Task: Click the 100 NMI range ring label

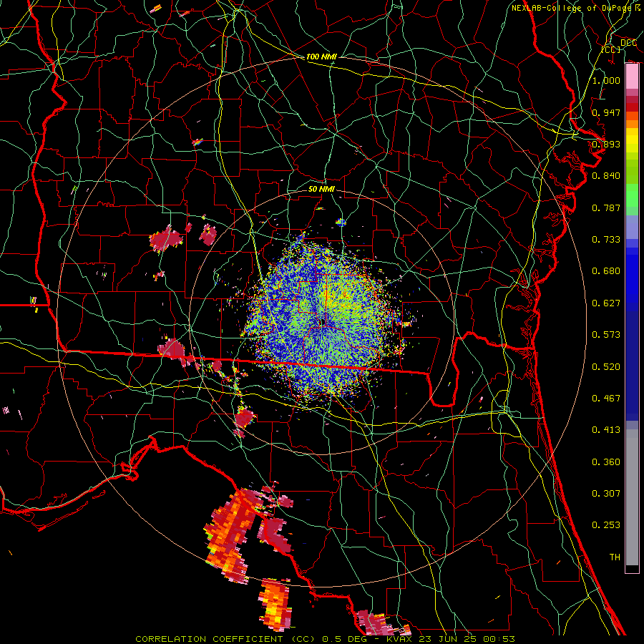Action: 321,57
